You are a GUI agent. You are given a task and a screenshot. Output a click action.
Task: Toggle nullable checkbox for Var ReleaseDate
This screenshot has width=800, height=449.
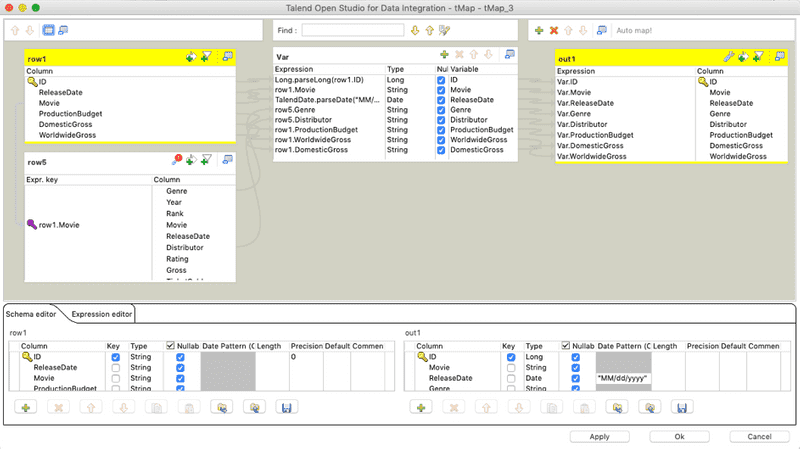(x=441, y=100)
